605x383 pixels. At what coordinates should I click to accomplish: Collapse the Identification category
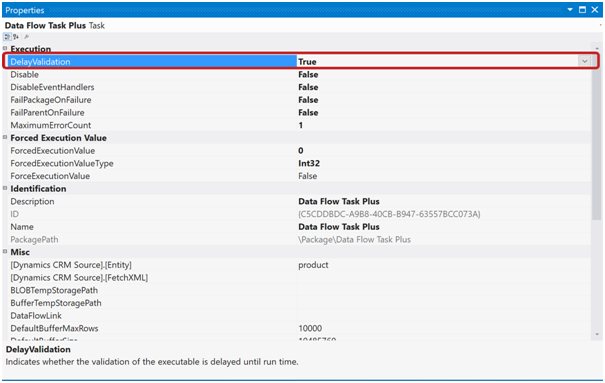(x=5, y=188)
